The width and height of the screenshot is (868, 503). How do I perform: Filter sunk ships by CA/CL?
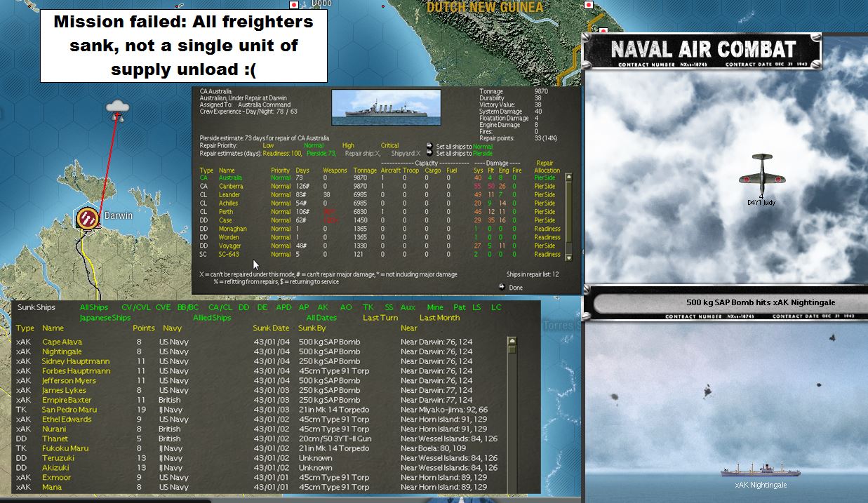click(x=220, y=308)
